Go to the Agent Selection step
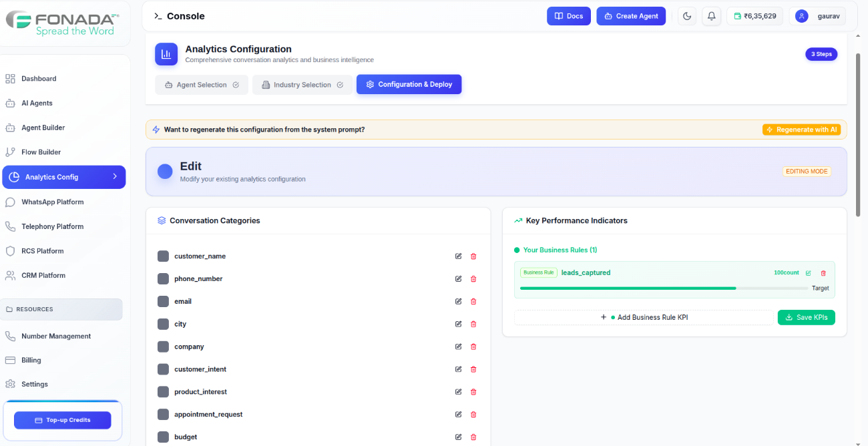The image size is (868, 446). tap(202, 85)
